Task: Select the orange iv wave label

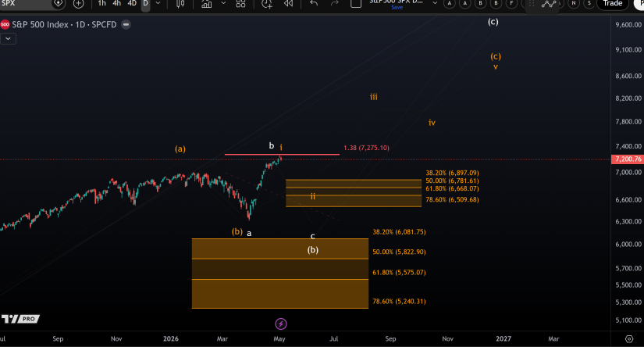Action: click(432, 123)
